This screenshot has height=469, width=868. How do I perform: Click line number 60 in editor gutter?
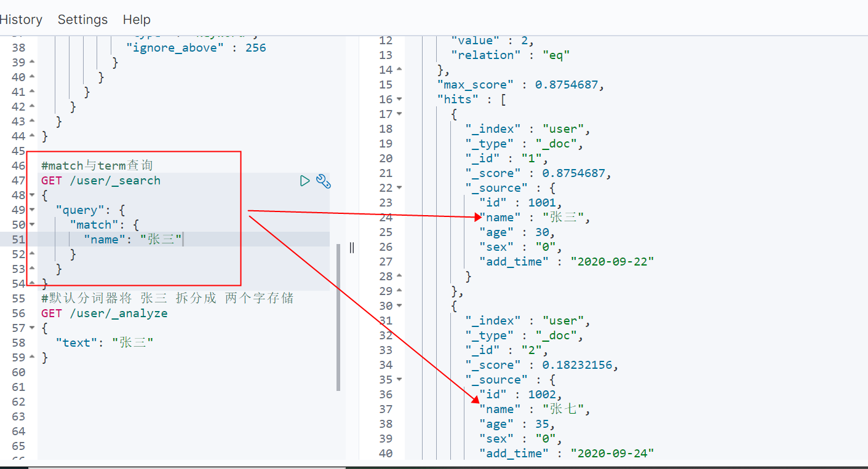tap(18, 372)
